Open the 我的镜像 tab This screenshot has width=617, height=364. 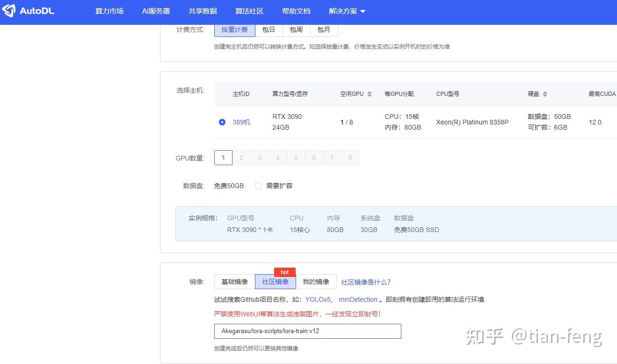click(316, 281)
